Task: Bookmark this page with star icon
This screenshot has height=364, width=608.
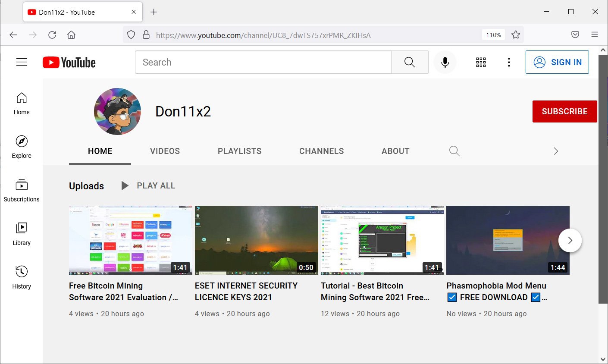Action: (515, 35)
